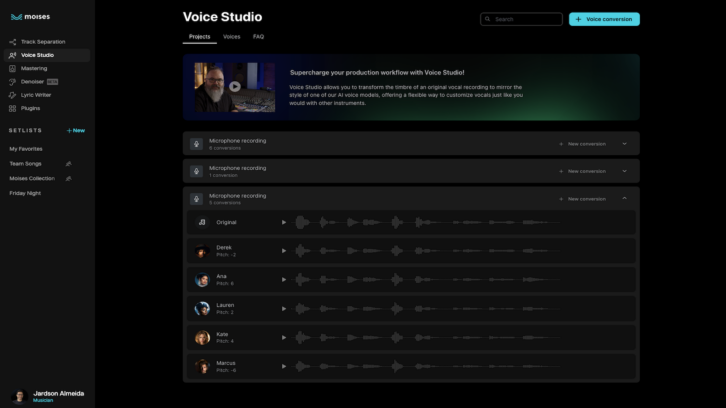
Task: Click Lauren's avatar
Action: 202,309
